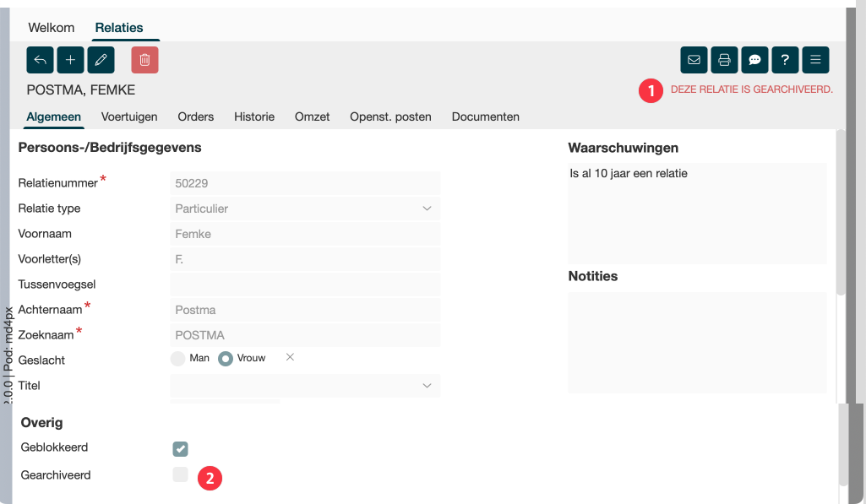The width and height of the screenshot is (866, 504).
Task: Click the pencil edit icon
Action: pos(101,60)
